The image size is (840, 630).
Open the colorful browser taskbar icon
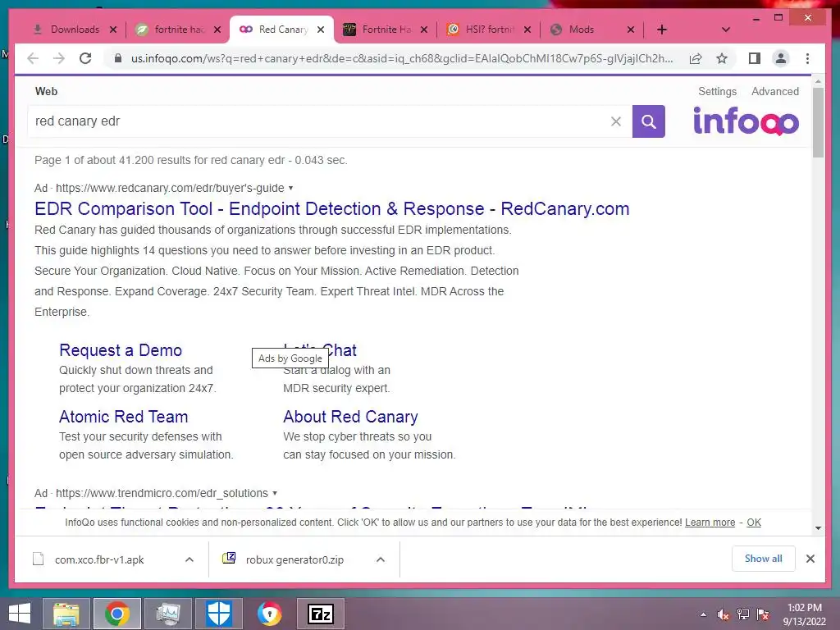pos(269,614)
